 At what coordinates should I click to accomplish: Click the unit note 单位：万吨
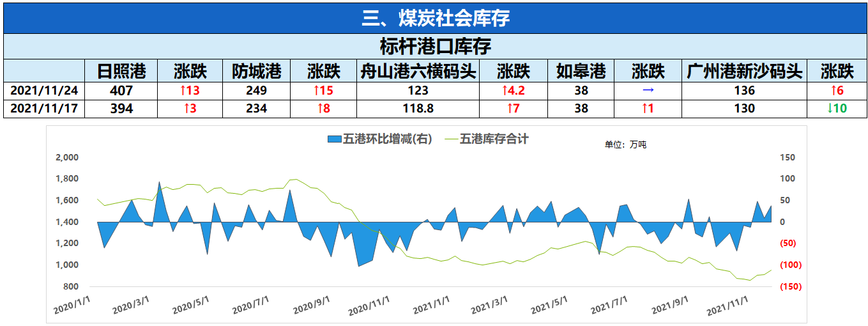625,145
